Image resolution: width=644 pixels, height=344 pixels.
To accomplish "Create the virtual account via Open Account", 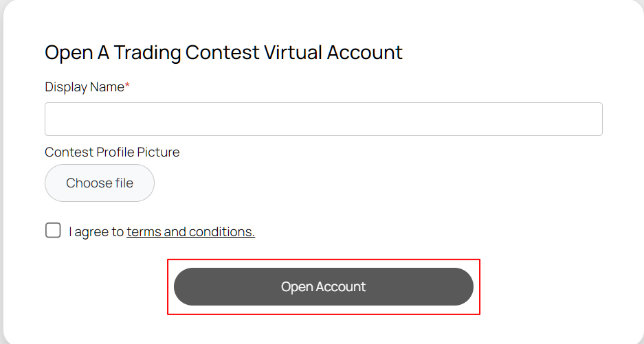I will click(x=323, y=287).
